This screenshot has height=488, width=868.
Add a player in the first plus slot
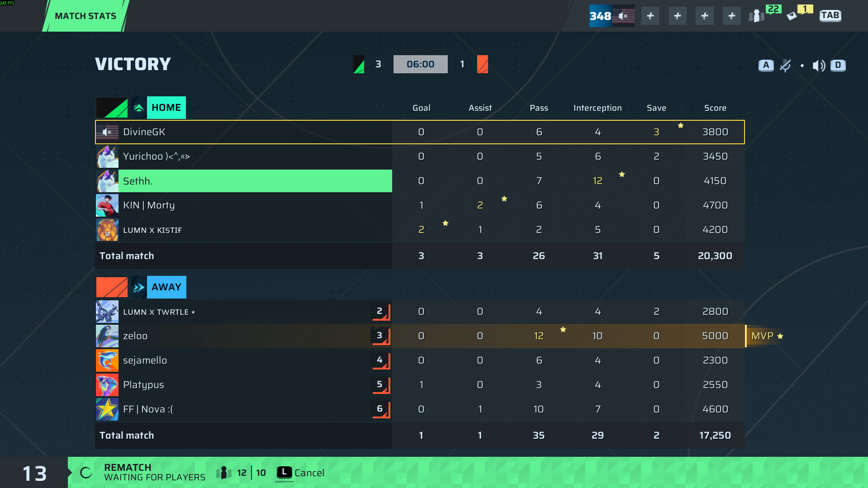650,16
